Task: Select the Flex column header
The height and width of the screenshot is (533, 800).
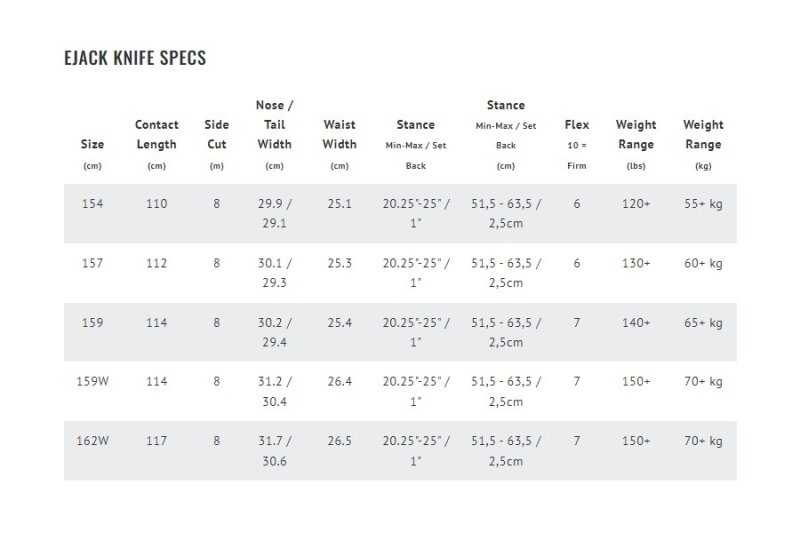Action: pyautogui.click(x=577, y=135)
